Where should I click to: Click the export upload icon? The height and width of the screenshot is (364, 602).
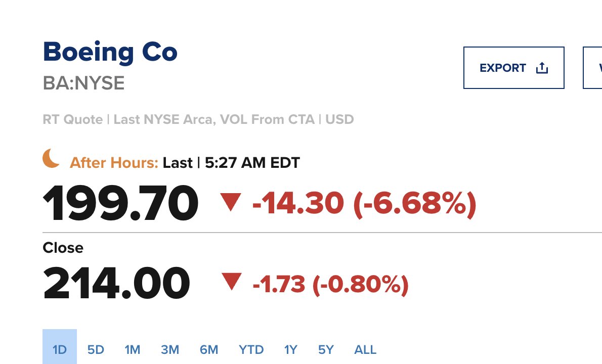[x=542, y=67]
